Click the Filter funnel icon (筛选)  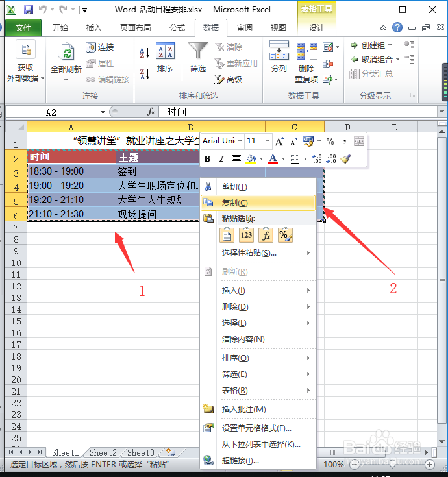pyautogui.click(x=198, y=51)
